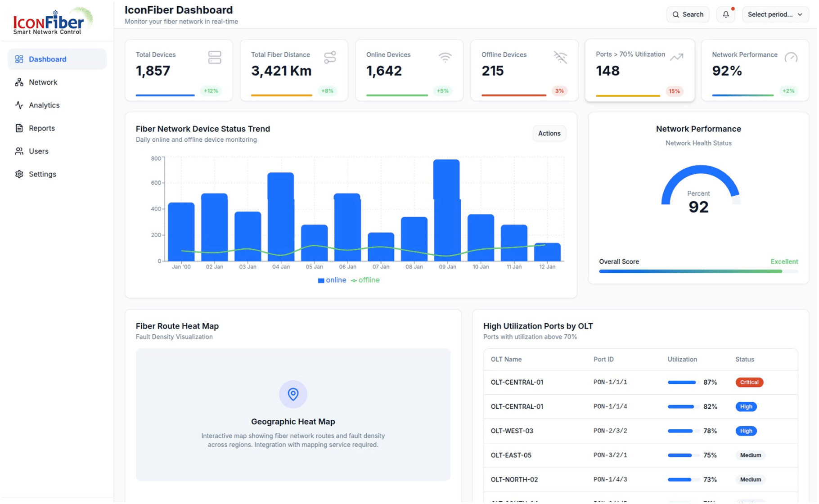Open the chart Actions menu
The image size is (819, 504).
pyautogui.click(x=549, y=133)
